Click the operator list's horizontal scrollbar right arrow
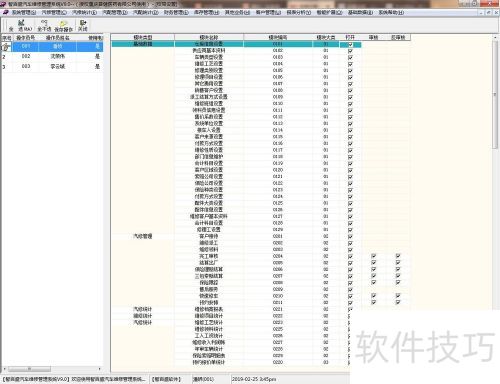Image resolution: width=500 pixels, height=384 pixels. pos(99,369)
